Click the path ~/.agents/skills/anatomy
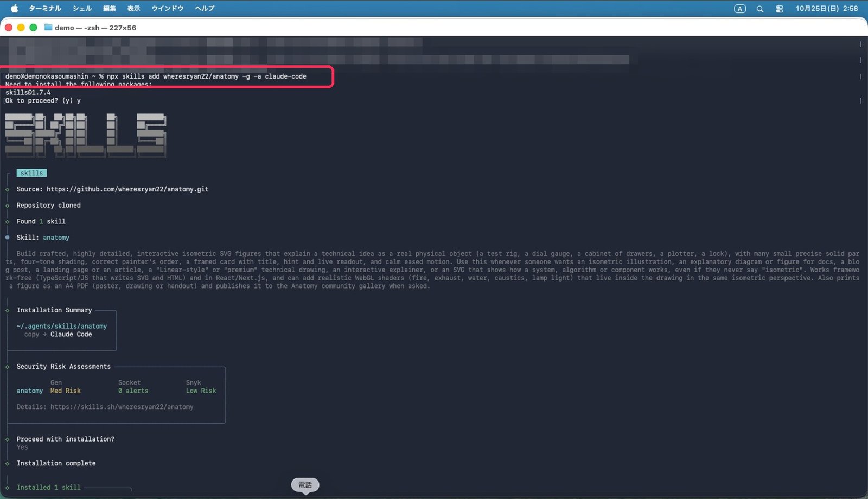 [x=62, y=327]
